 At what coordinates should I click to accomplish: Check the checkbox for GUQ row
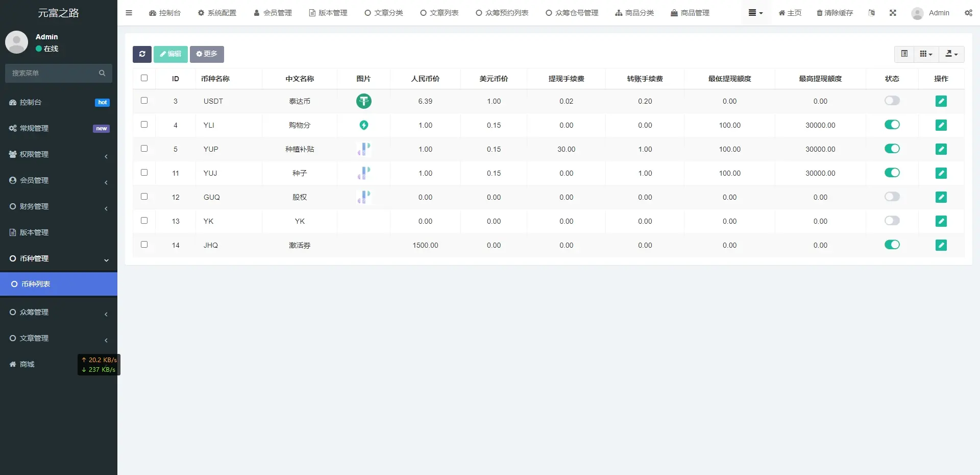pyautogui.click(x=144, y=197)
